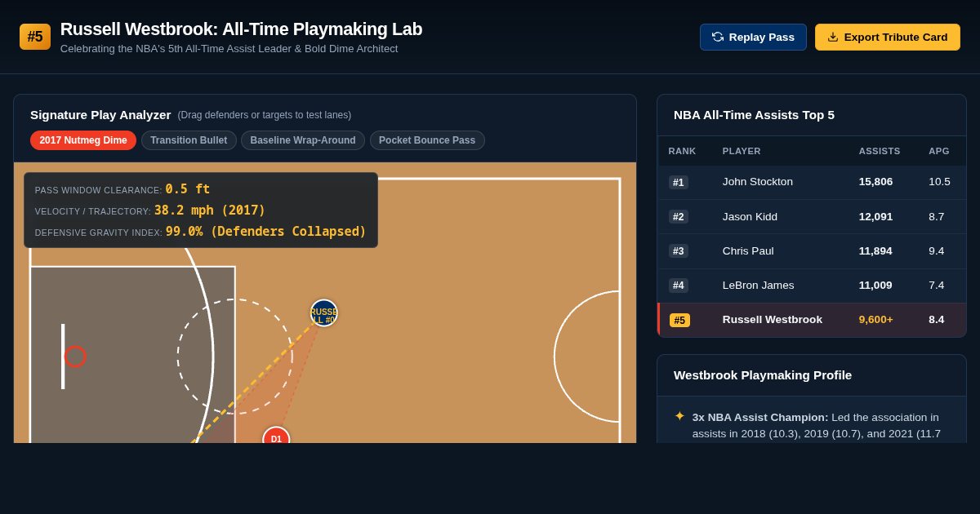Click the Export Tribute Card button
Viewport: 980px width, 514px height.
(x=888, y=37)
